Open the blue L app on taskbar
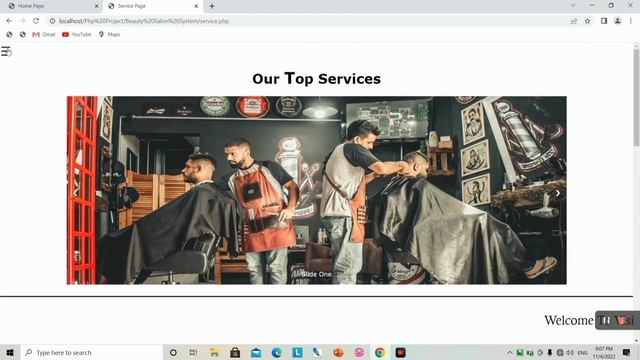Screen dimensions: 640x360 [x=298, y=352]
